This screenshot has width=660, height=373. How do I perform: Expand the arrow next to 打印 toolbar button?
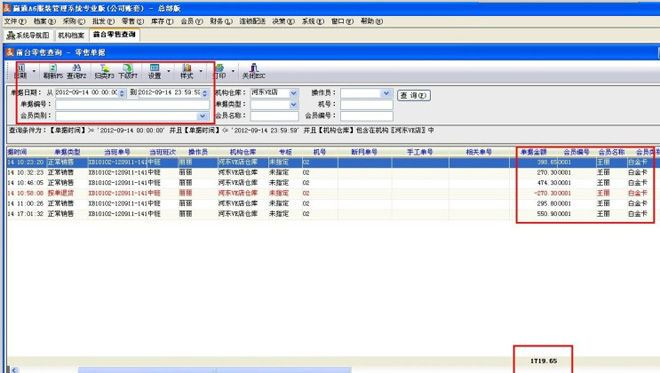tap(233, 71)
